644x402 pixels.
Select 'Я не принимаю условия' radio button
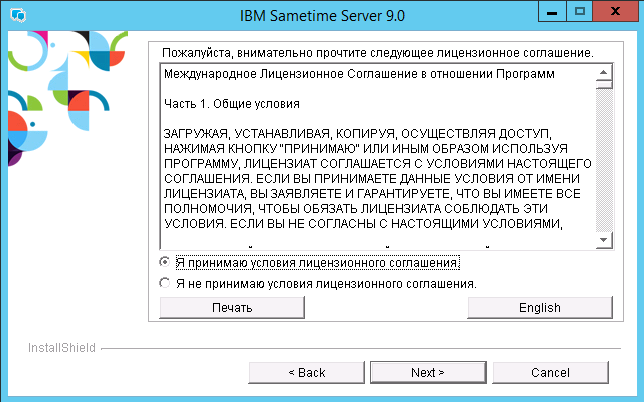165,283
